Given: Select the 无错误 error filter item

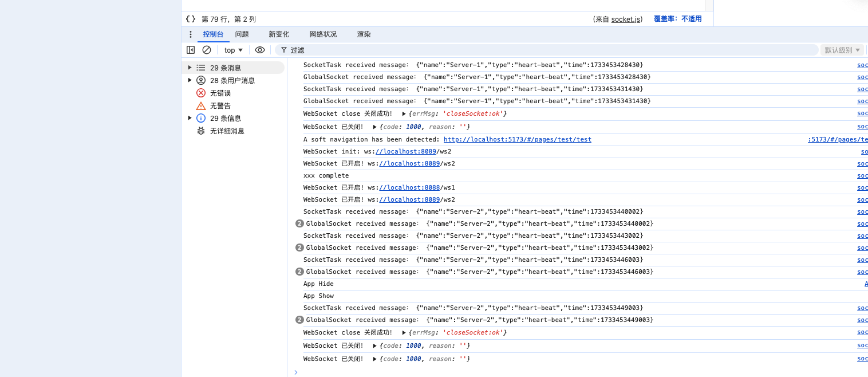Looking at the screenshot, I should (x=220, y=93).
